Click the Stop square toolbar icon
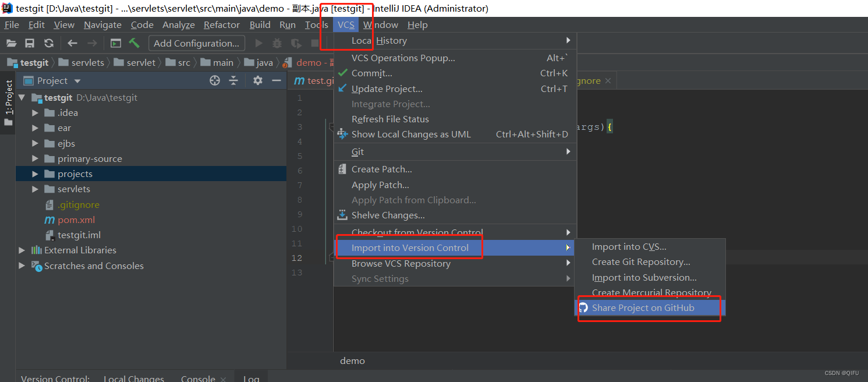 (315, 43)
